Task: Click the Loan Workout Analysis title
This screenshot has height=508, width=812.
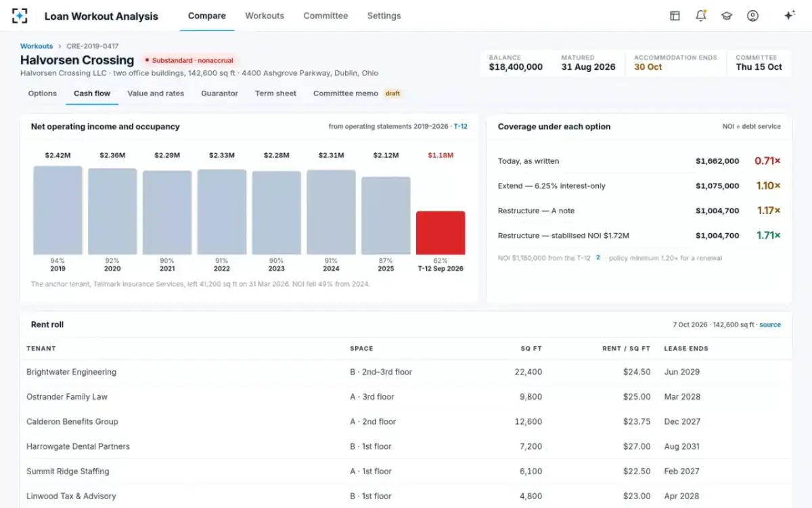Action: pos(101,16)
